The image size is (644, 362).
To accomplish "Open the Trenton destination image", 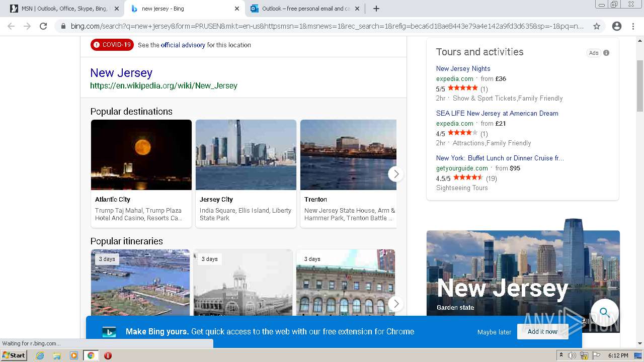I will click(348, 155).
